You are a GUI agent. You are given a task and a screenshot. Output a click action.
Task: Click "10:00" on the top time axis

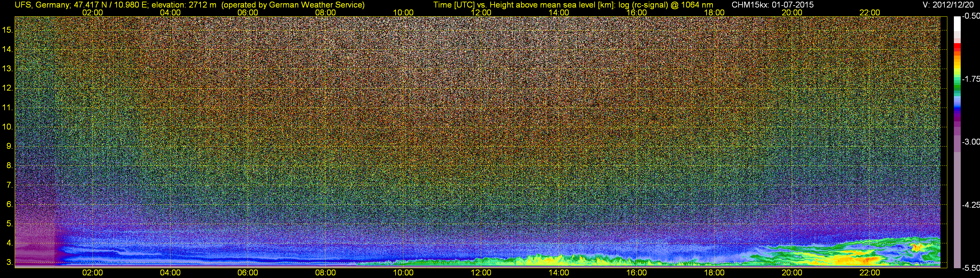(x=403, y=12)
